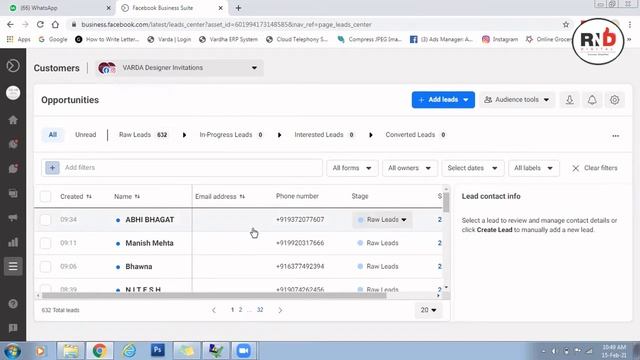Open the Instagram bookmark
The image size is (640, 360).
coord(500,39)
